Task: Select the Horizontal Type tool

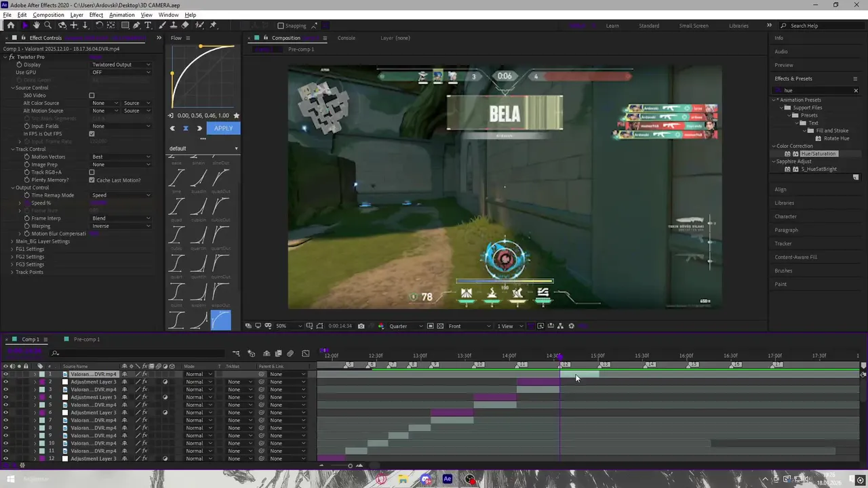Action: pos(148,25)
